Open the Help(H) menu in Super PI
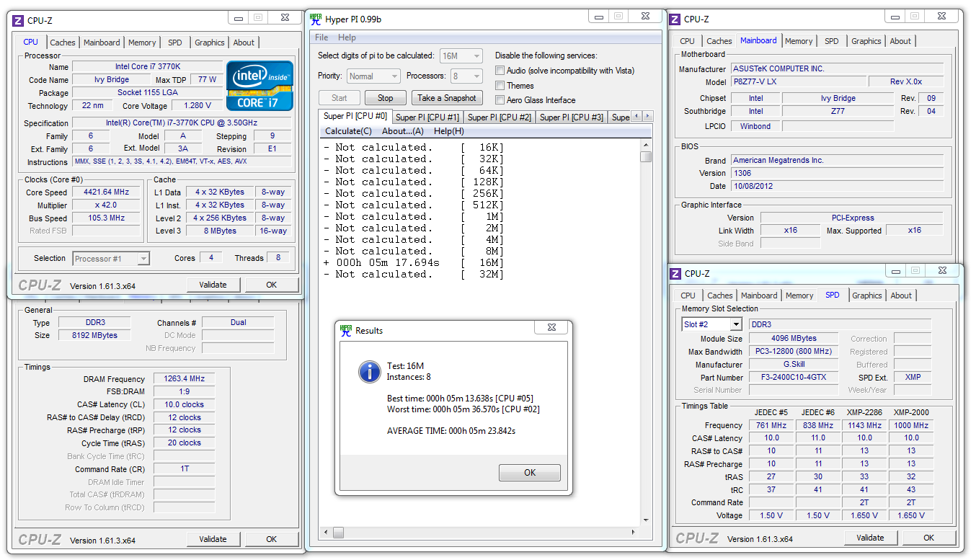 pyautogui.click(x=448, y=131)
